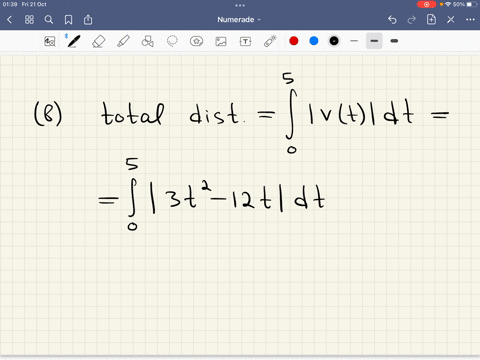Open the more options ellipsis menu
Image resolution: width=480 pixels, height=360 pixels.
470,20
